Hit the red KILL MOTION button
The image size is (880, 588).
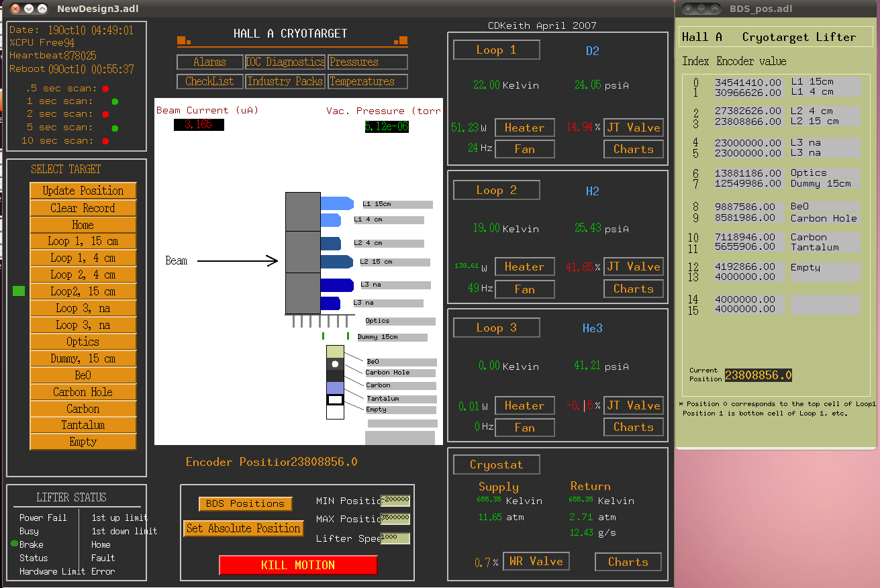point(298,565)
